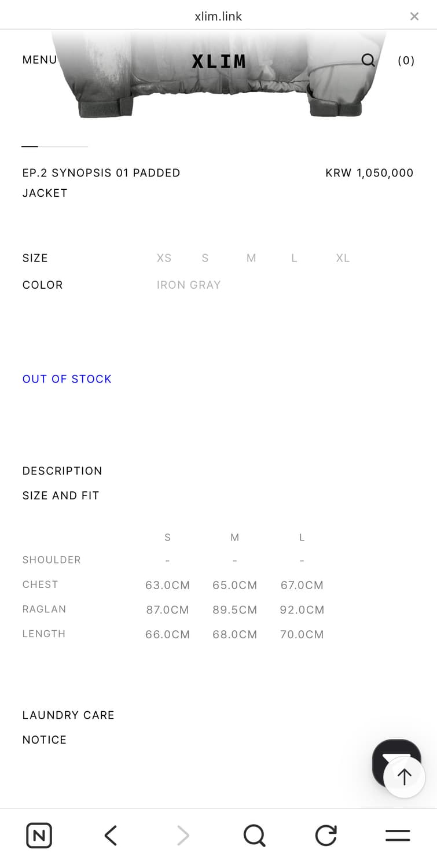Reload the page with the refresh icon
Screen dimensions: 437x868
pos(326,836)
